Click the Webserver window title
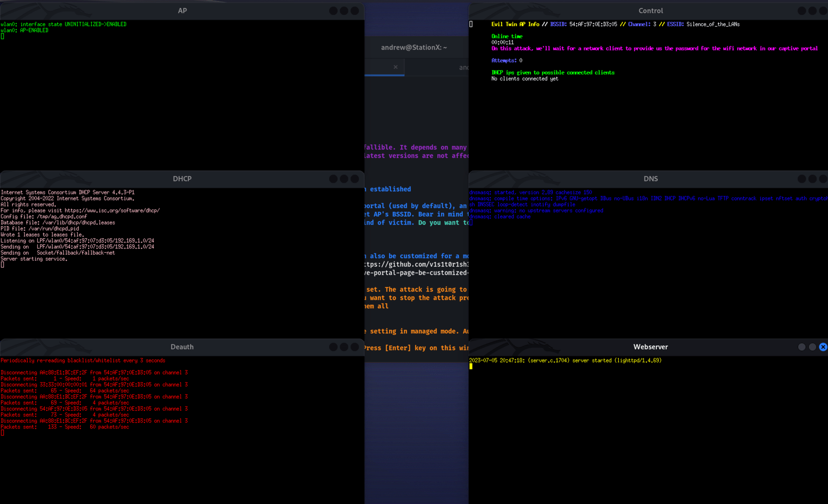The width and height of the screenshot is (828, 504). [x=650, y=347]
